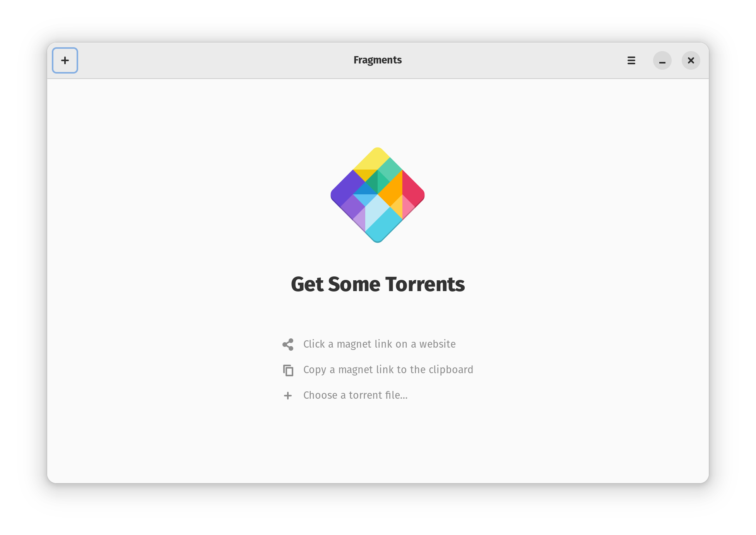Click the Fragments colorful diamond logo
The image size is (756, 535).
click(x=378, y=195)
